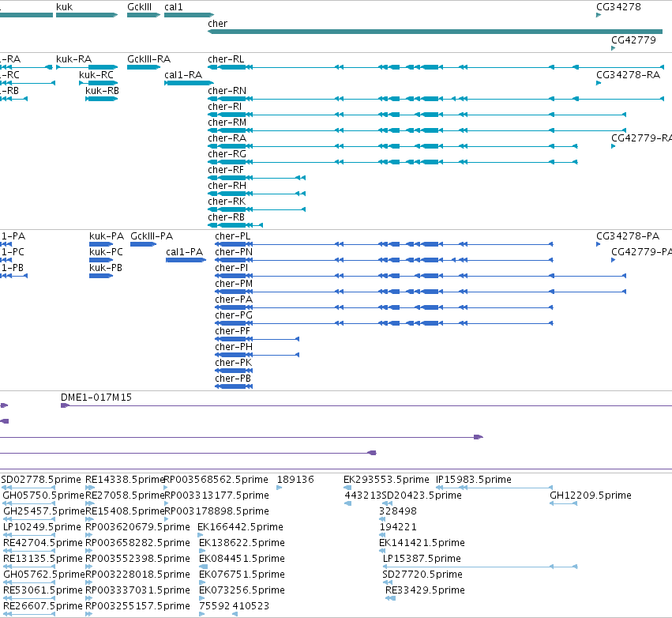Click EST RE33429.5prime label
672x618 pixels.
(x=425, y=590)
